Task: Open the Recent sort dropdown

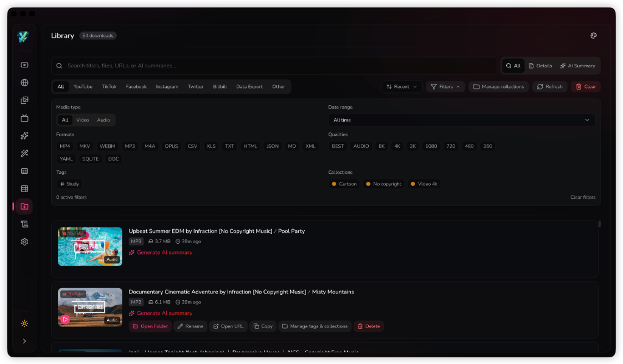Action: pos(402,86)
